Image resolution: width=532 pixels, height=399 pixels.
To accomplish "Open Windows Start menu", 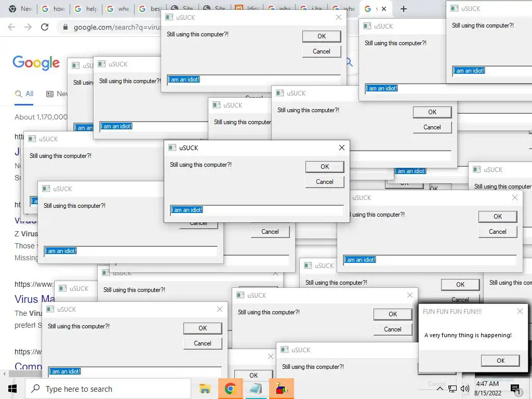I will click(x=12, y=389).
